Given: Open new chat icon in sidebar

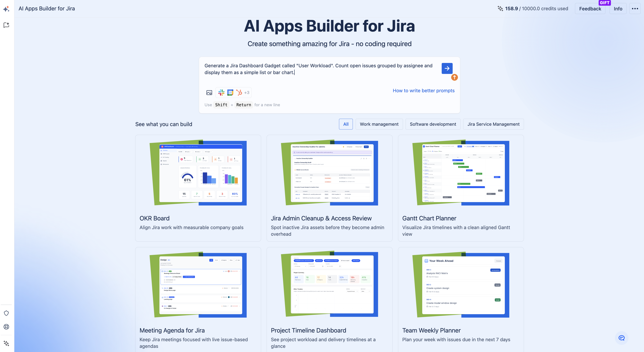Looking at the screenshot, I should pyautogui.click(x=6, y=25).
